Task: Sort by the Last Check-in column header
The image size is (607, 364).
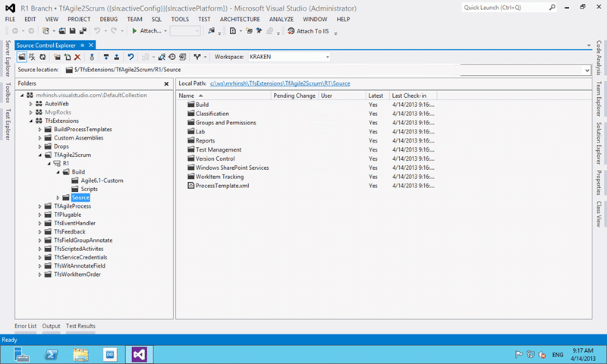Action: click(413, 96)
